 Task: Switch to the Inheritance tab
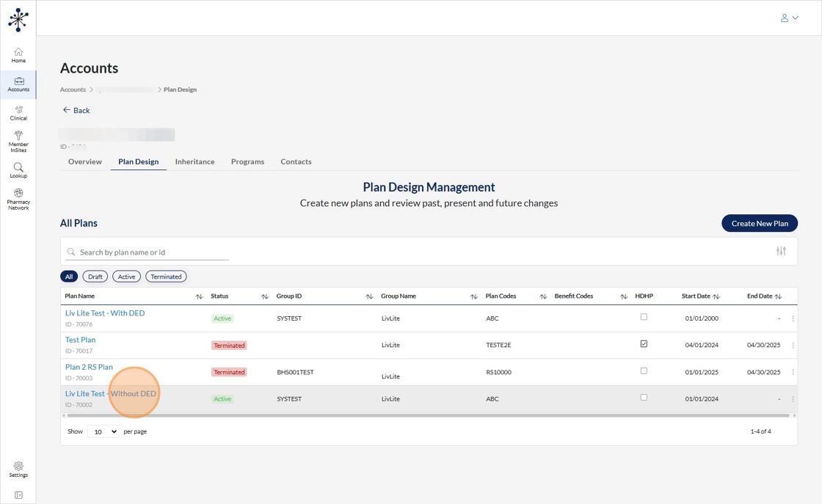(x=194, y=161)
